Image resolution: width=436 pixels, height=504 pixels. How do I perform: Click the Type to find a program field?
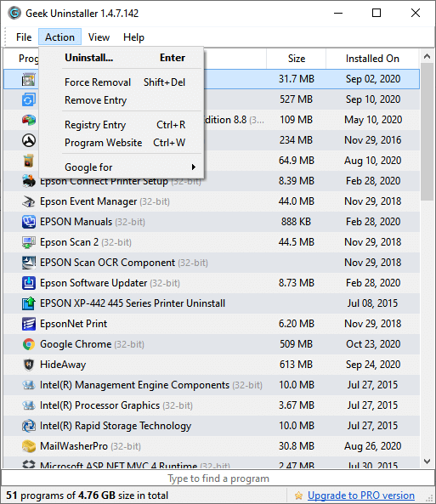click(218, 479)
